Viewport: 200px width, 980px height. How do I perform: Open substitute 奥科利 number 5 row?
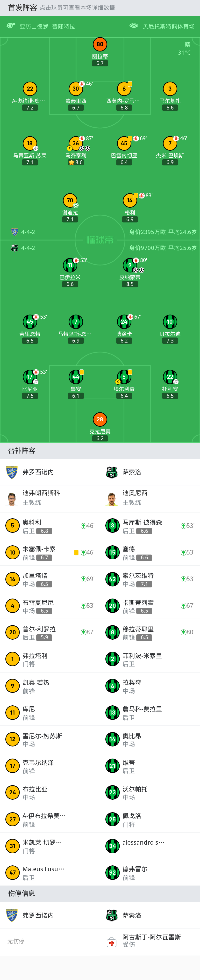click(x=50, y=526)
